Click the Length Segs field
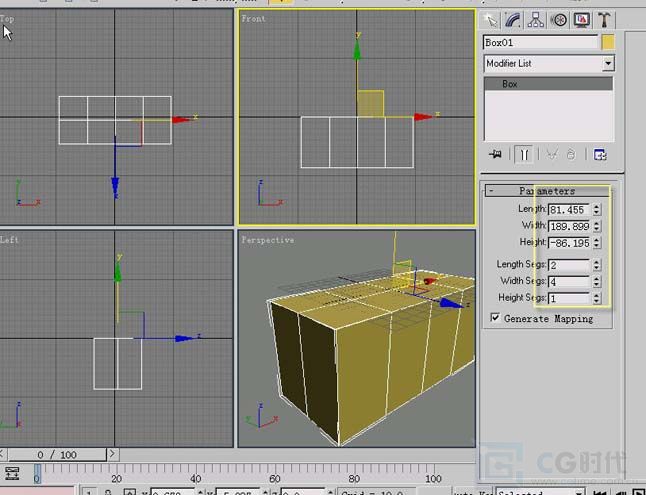Viewport: 646px width, 495px height. click(x=569, y=265)
